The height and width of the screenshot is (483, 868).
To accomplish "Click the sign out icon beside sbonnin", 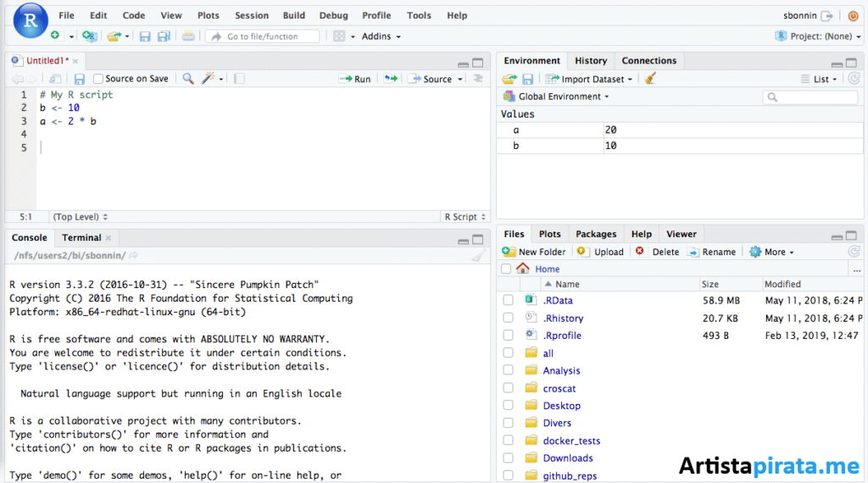I will pos(826,15).
